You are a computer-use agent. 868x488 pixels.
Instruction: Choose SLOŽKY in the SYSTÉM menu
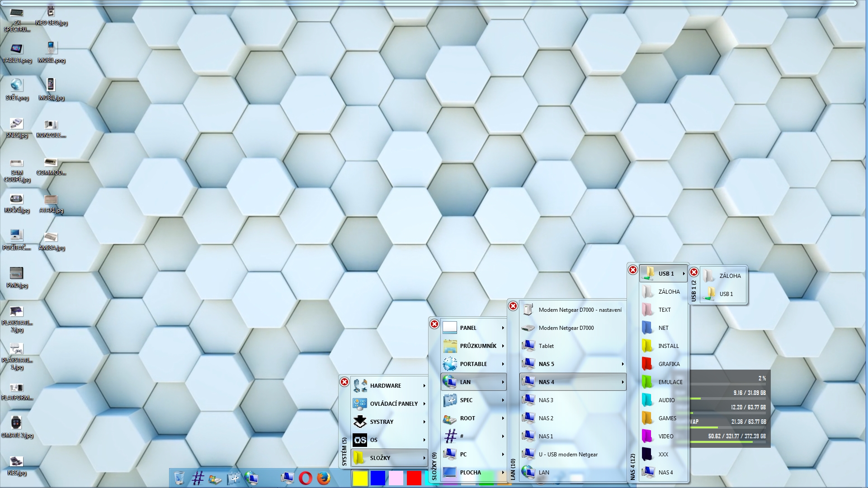coord(389,458)
